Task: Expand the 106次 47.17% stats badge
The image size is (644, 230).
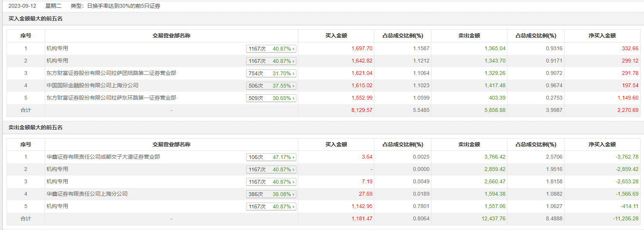Action: pyautogui.click(x=271, y=157)
